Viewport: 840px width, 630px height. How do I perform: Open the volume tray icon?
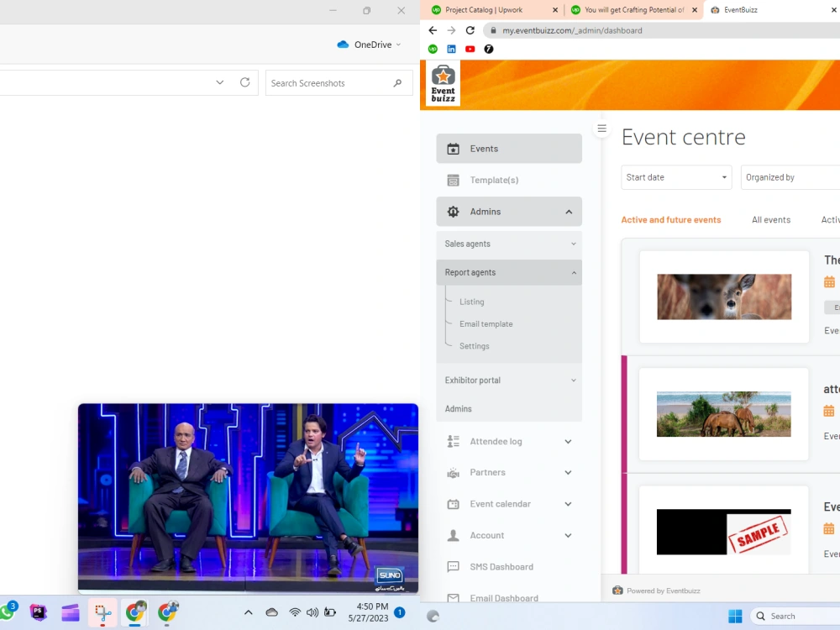coord(312,612)
